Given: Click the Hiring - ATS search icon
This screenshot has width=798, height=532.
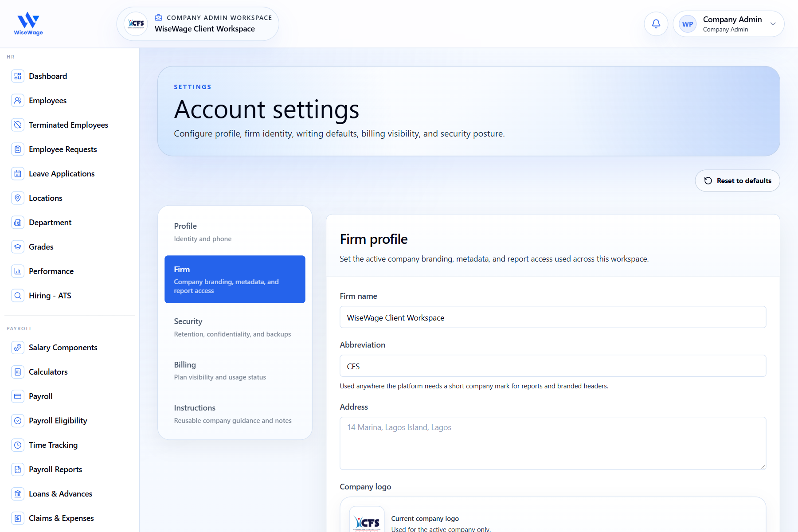Looking at the screenshot, I should click(18, 296).
